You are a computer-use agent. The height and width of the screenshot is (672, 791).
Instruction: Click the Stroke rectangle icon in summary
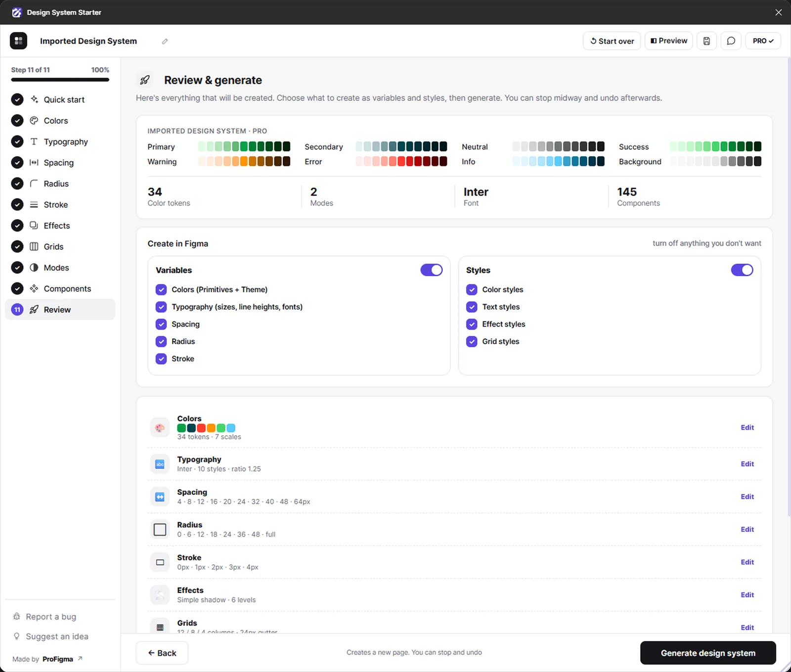pos(160,562)
